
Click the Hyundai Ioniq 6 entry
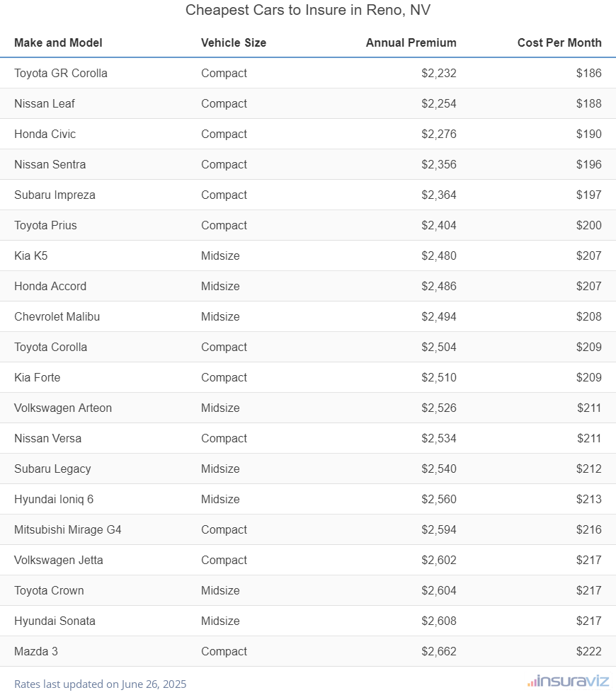[x=54, y=499]
